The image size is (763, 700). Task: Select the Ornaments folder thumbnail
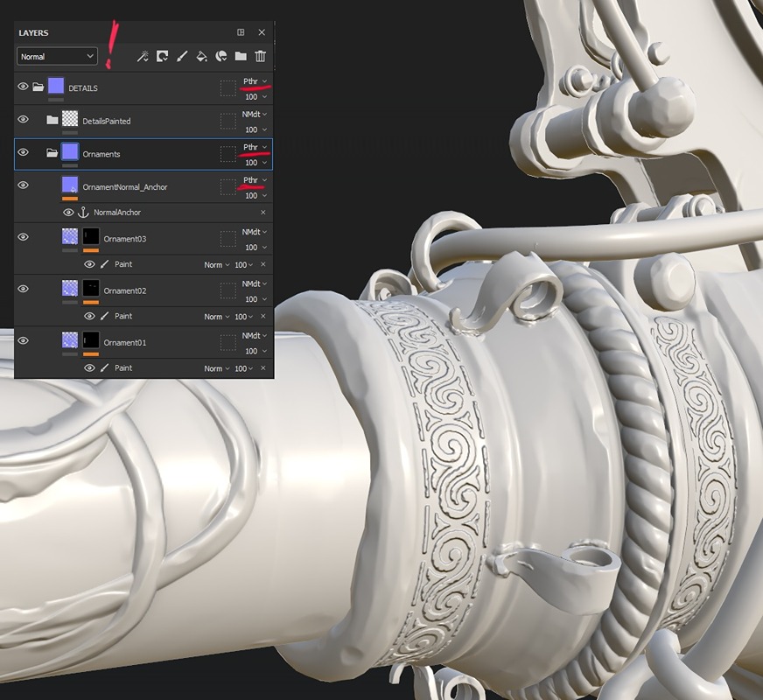click(70, 151)
